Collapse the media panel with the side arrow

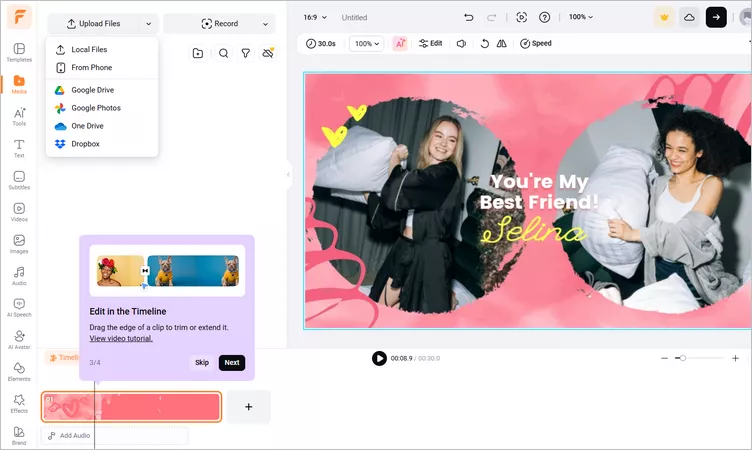(288, 175)
